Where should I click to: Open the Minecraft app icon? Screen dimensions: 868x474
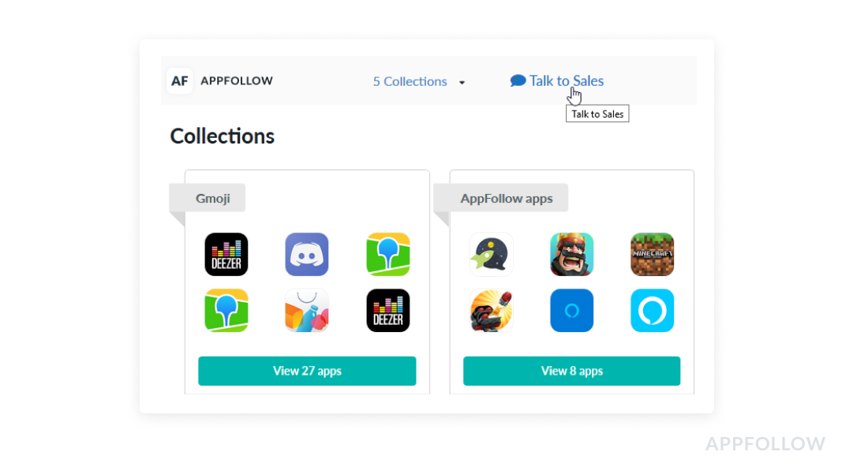(x=652, y=255)
